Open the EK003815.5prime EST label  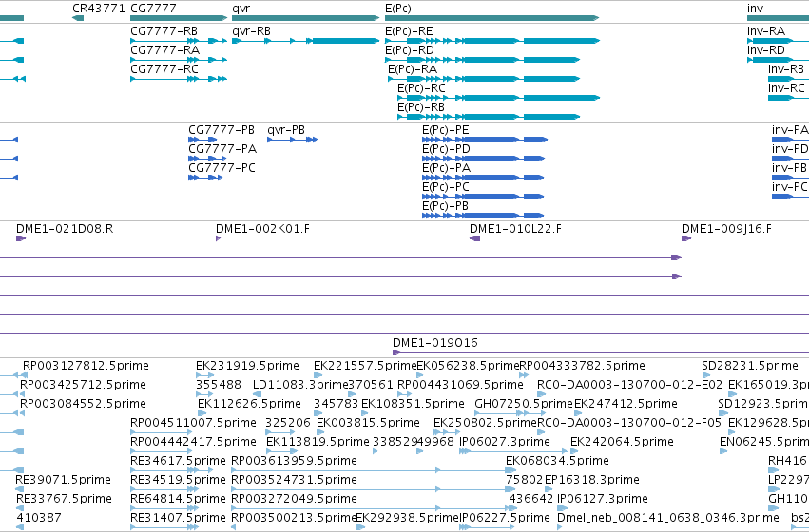(369, 423)
